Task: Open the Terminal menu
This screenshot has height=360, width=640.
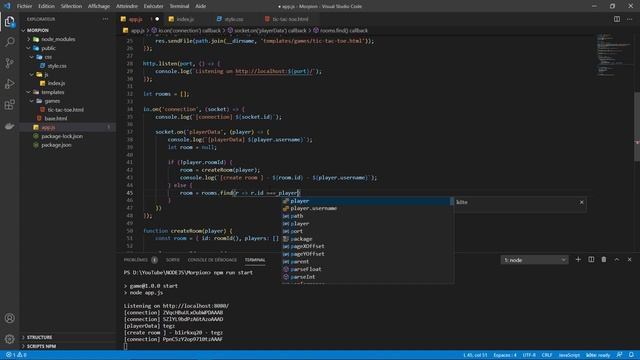Action: point(179,6)
